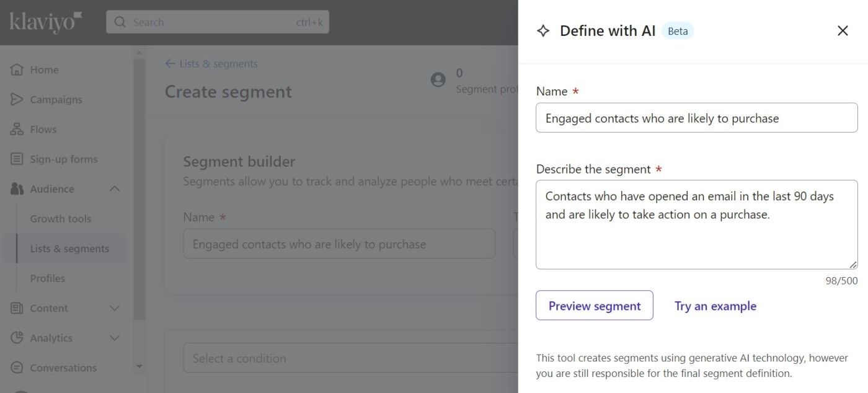The image size is (868, 393).
Task: Click the Analytics pie chart icon
Action: (x=17, y=338)
